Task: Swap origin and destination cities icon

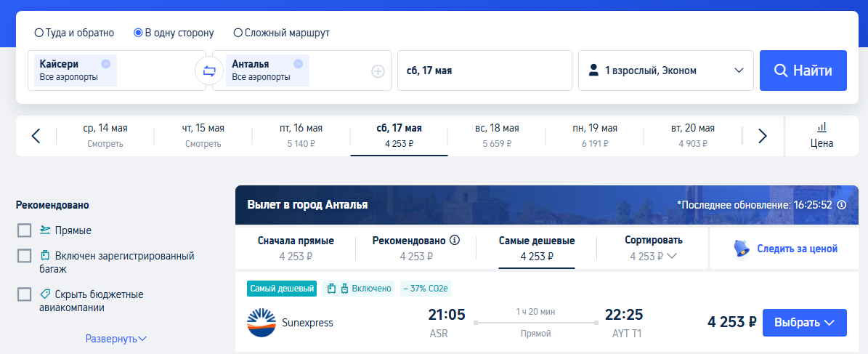Action: 209,71
